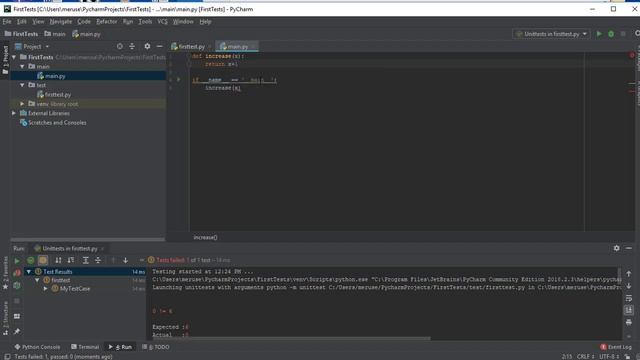Toggle auto-test icon in Run panel sidebar
The width and height of the screenshot is (640, 360).
click(17, 286)
